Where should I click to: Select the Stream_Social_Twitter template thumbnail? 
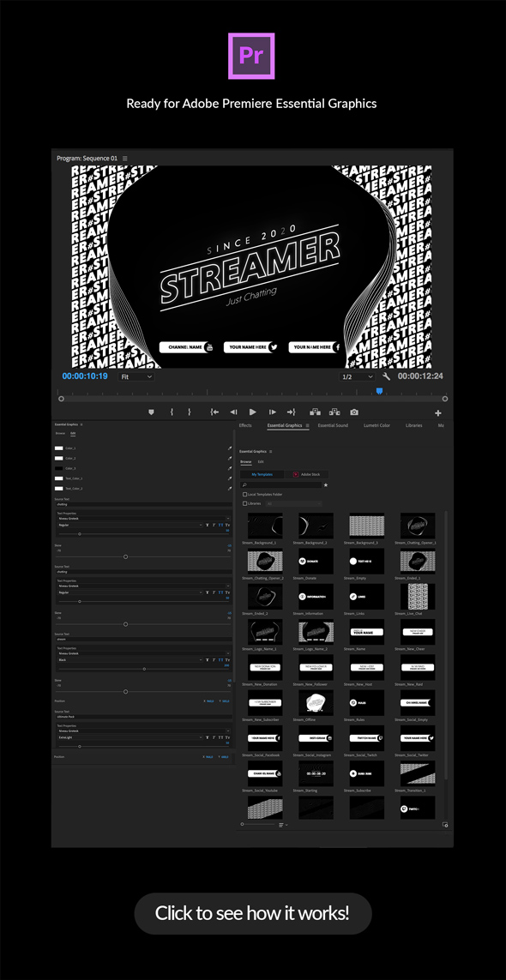pos(418,738)
